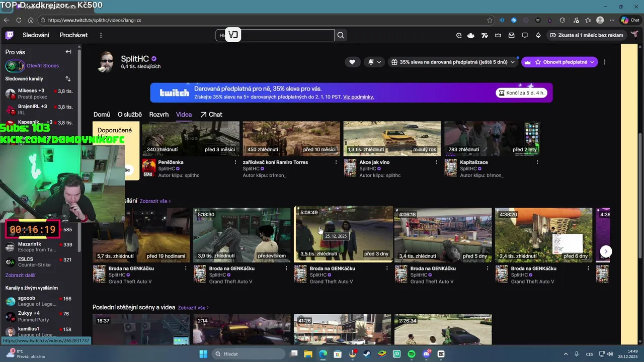Go to Procházet in the top navigation
644x362 pixels.
pos(73,35)
